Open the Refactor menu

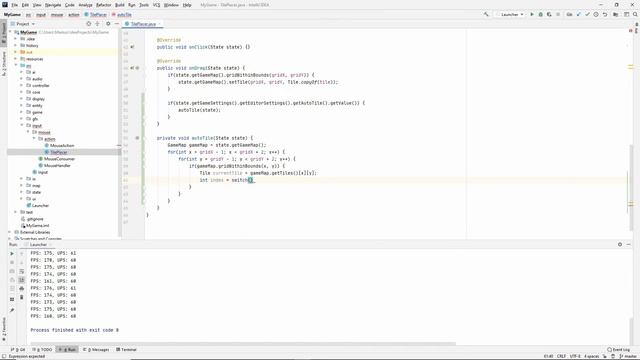[104, 5]
